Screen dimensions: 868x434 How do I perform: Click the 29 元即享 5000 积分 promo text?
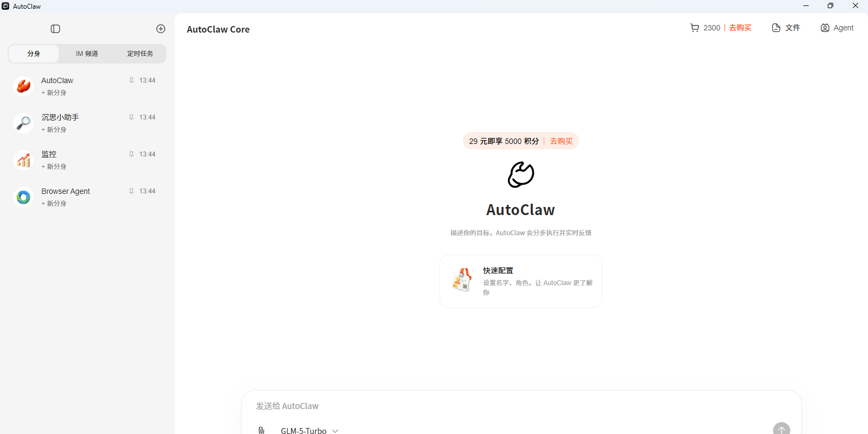click(x=504, y=141)
